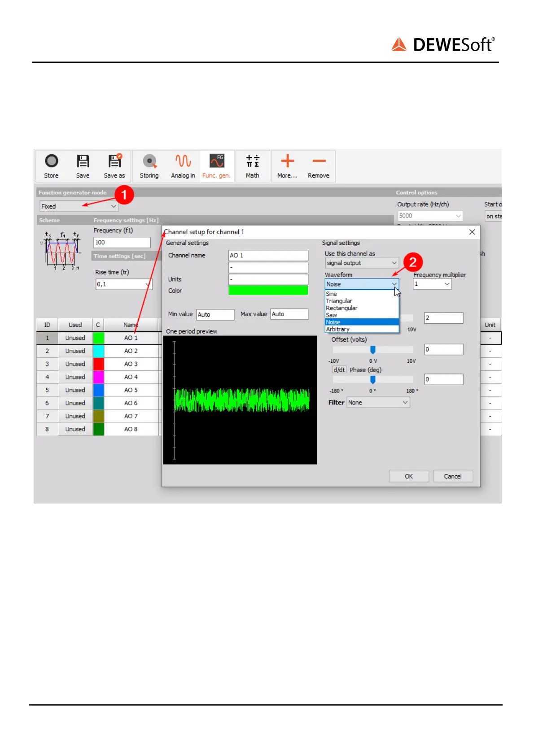Collapse the Waveform Noise dropdown
Screen dimensions: 534x756
click(x=362, y=284)
